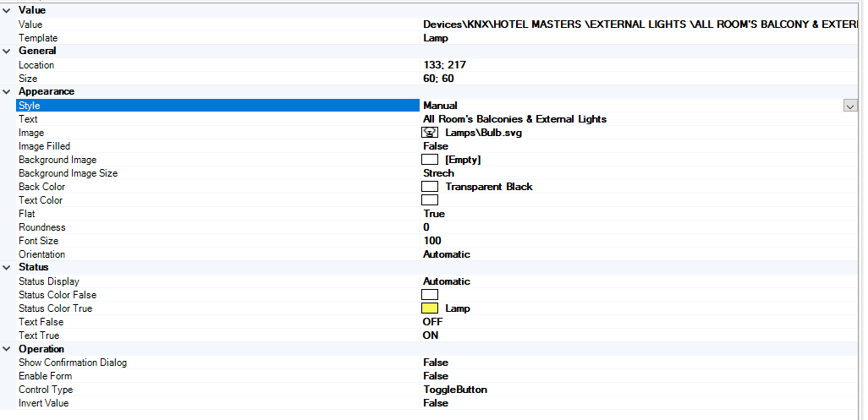Viewport: 868px width, 420px height.
Task: Toggle the Flat True value
Action: coord(434,214)
